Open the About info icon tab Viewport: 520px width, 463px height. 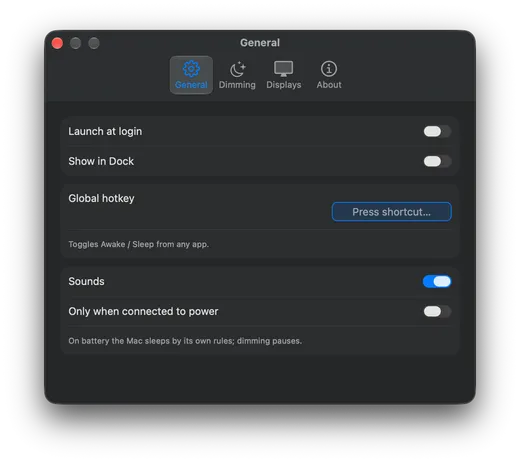coord(329,75)
